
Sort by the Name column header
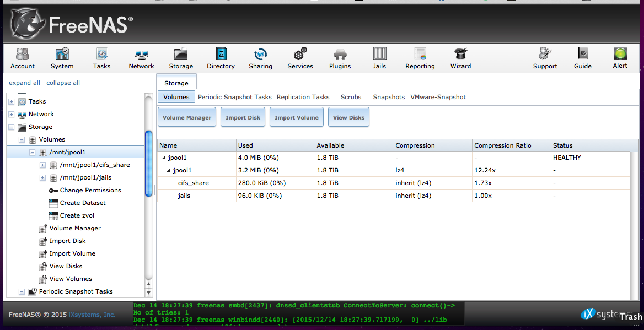click(196, 145)
